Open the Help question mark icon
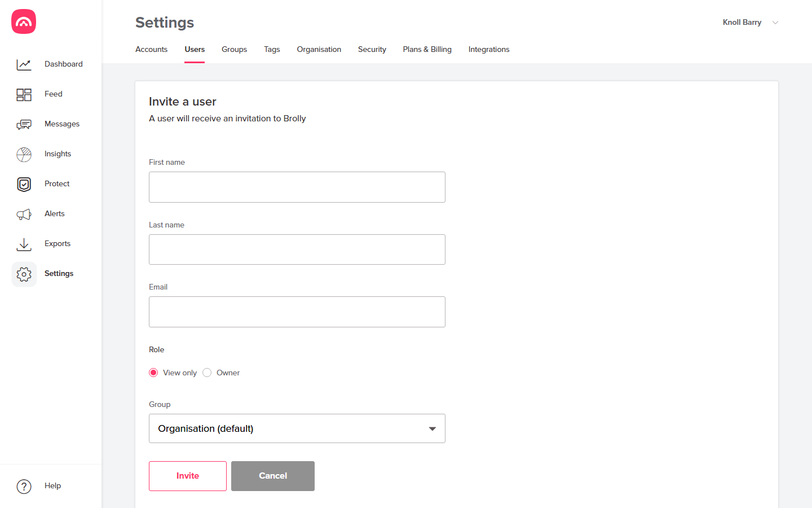This screenshot has width=812, height=508. 24,486
